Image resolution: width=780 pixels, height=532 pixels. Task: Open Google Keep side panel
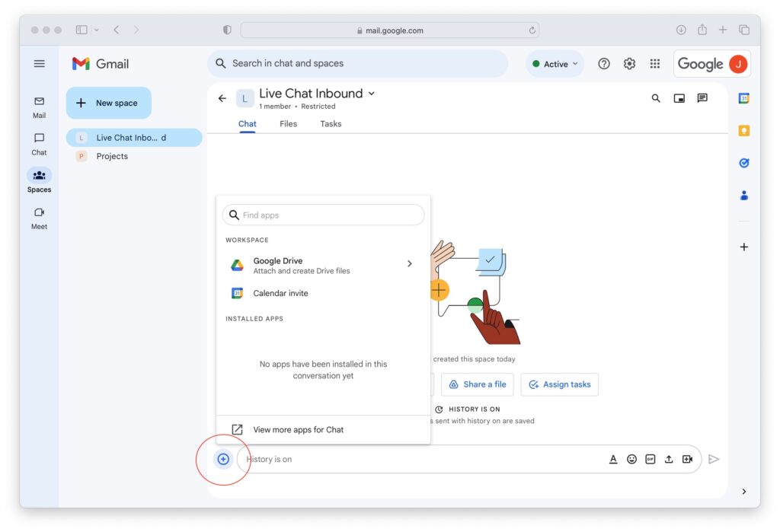(x=743, y=131)
